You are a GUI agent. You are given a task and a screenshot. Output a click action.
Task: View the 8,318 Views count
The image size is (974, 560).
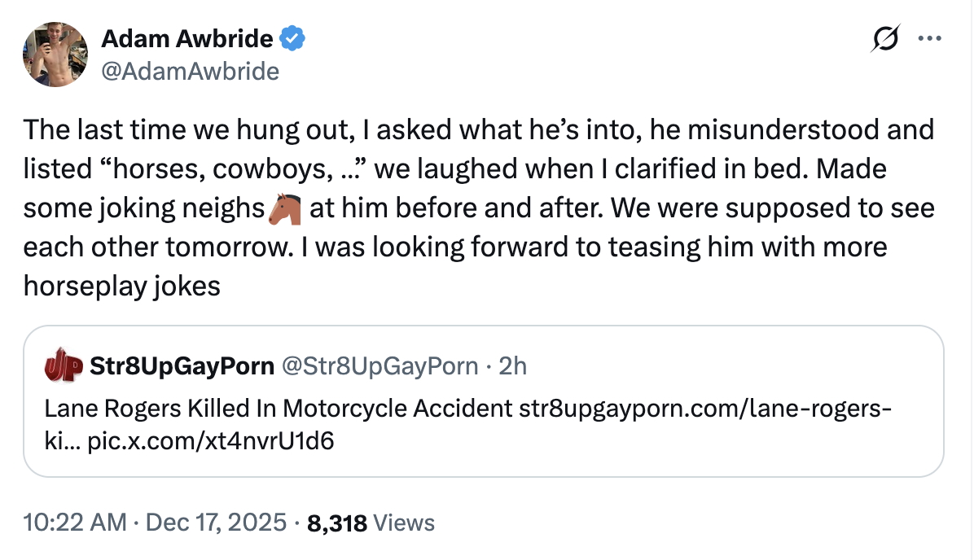click(371, 522)
